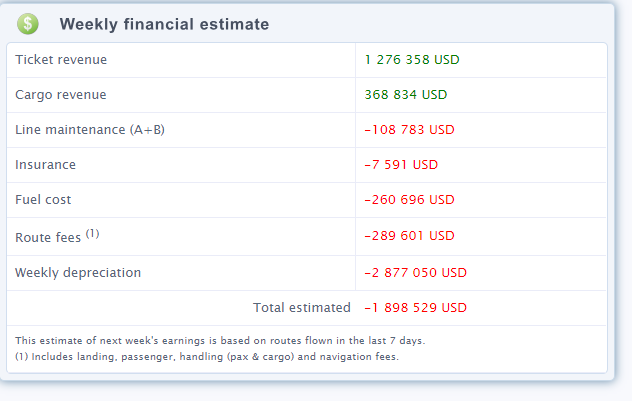Select the Insurance row label

click(x=45, y=165)
